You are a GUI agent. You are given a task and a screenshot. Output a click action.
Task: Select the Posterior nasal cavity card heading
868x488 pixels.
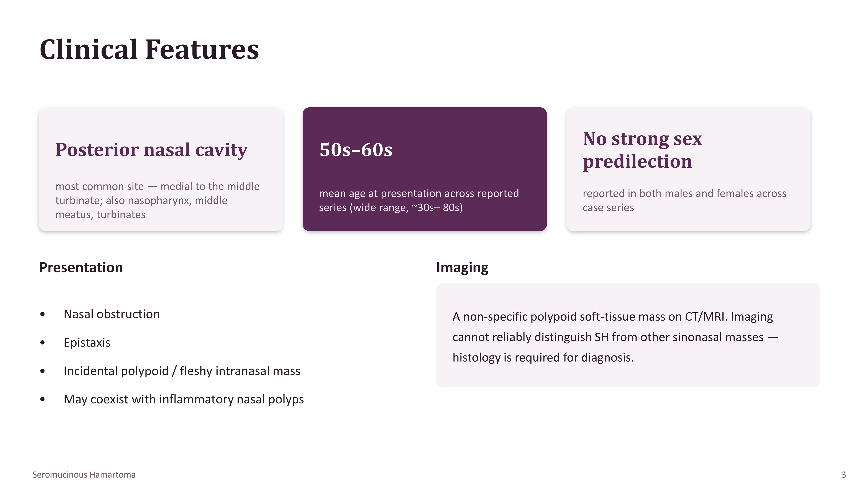151,150
